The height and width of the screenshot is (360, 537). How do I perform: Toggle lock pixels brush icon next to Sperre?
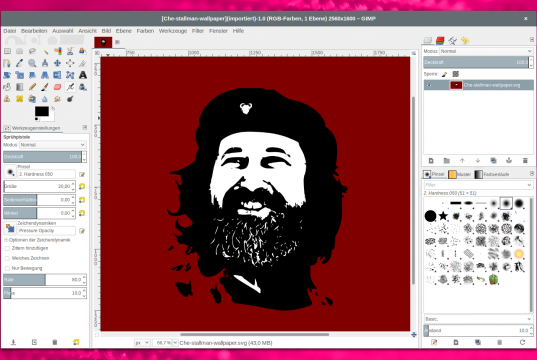pyautogui.click(x=445, y=74)
